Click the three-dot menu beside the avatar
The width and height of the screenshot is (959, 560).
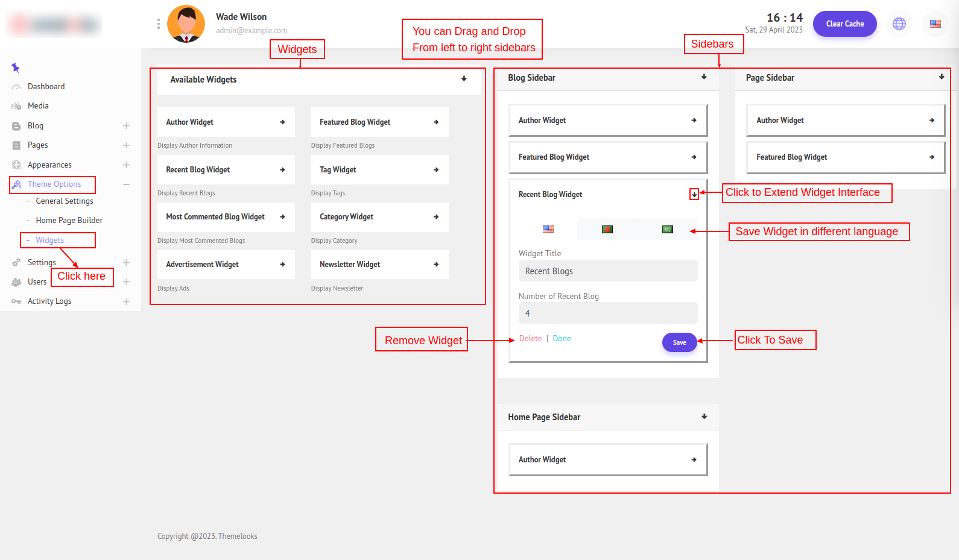[x=159, y=24]
